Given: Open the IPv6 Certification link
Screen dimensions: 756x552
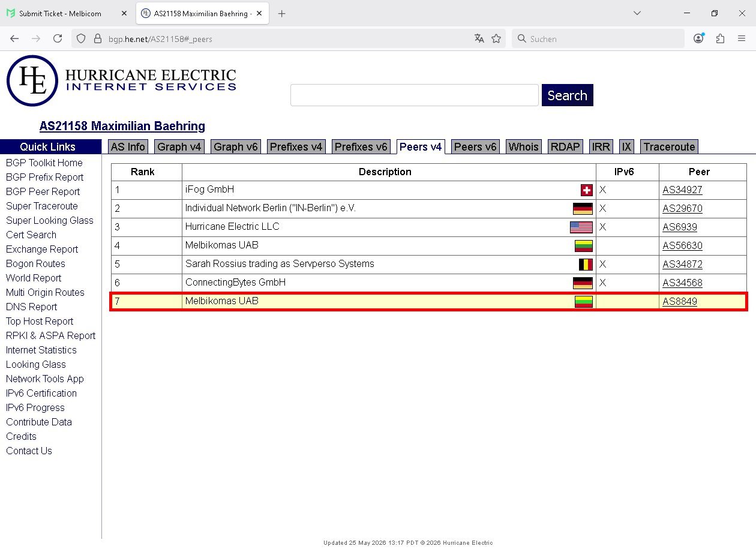Looking at the screenshot, I should pos(41,393).
